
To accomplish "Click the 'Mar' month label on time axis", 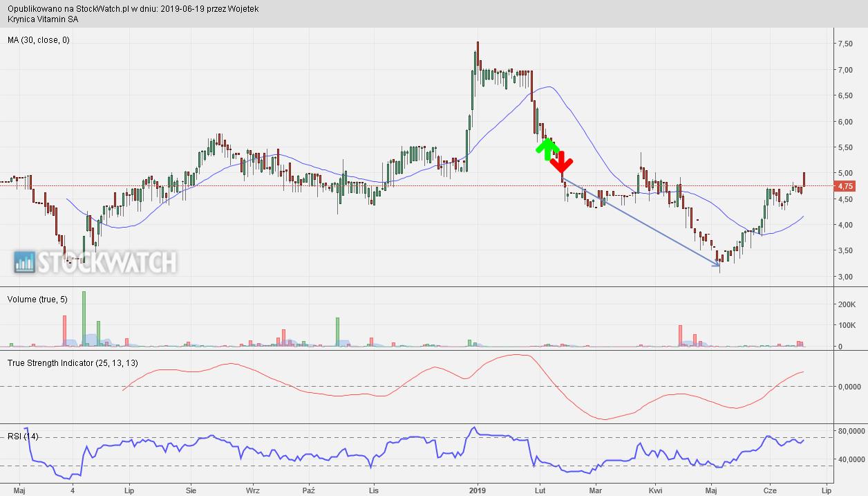I will 596,489.
